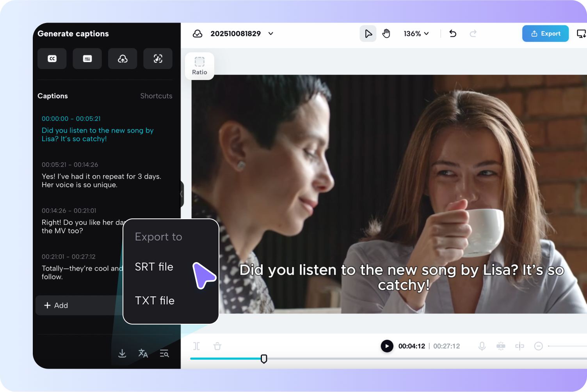Click the microphone record icon
The width and height of the screenshot is (587, 392).
[482, 346]
